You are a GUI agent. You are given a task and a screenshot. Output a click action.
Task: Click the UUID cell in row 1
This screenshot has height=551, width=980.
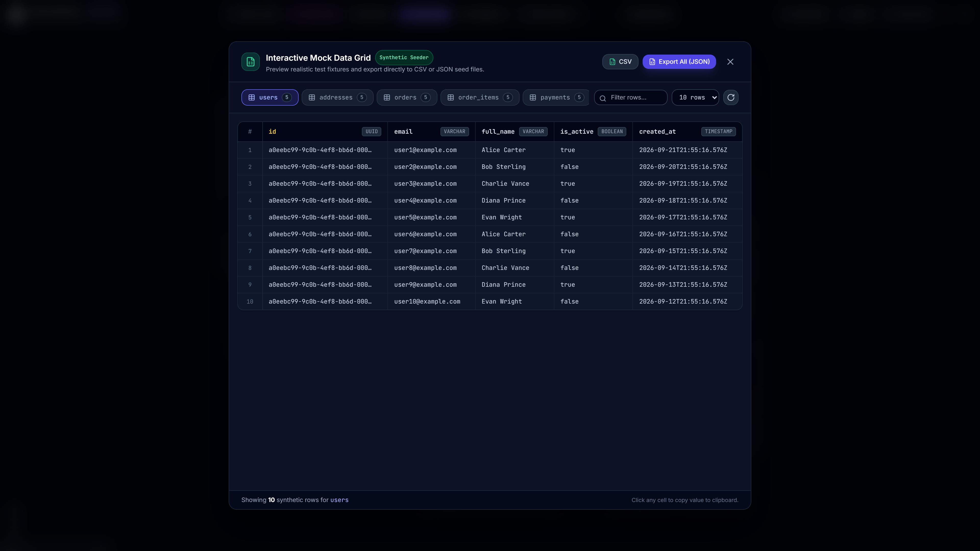325,150
